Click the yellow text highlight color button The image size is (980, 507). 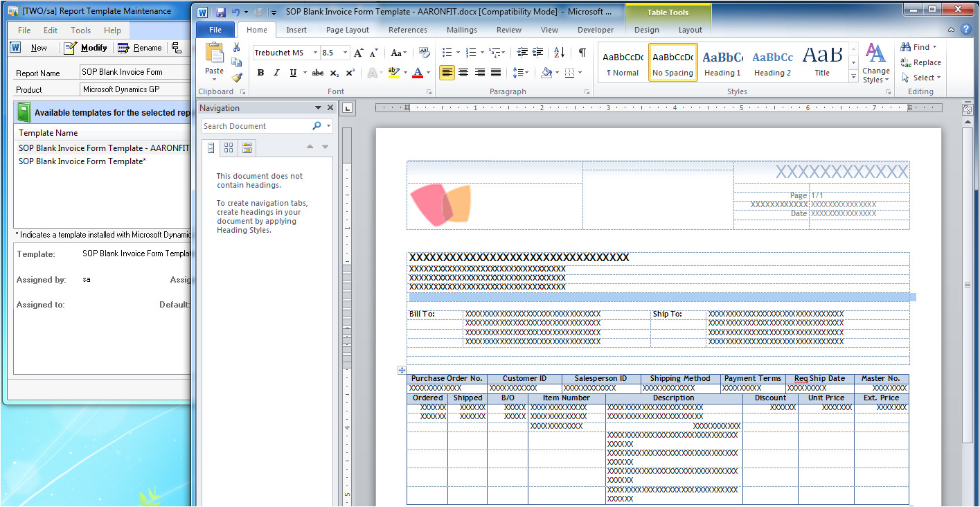coord(393,73)
